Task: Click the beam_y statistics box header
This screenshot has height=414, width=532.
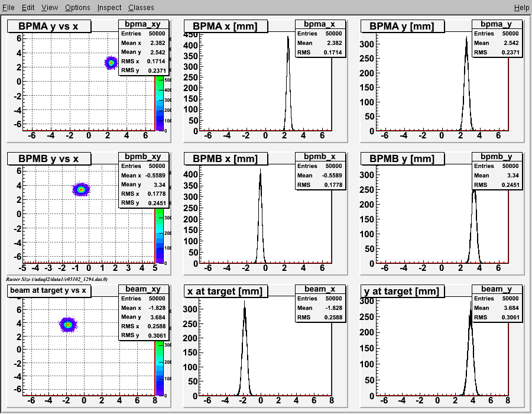Action: coord(497,289)
